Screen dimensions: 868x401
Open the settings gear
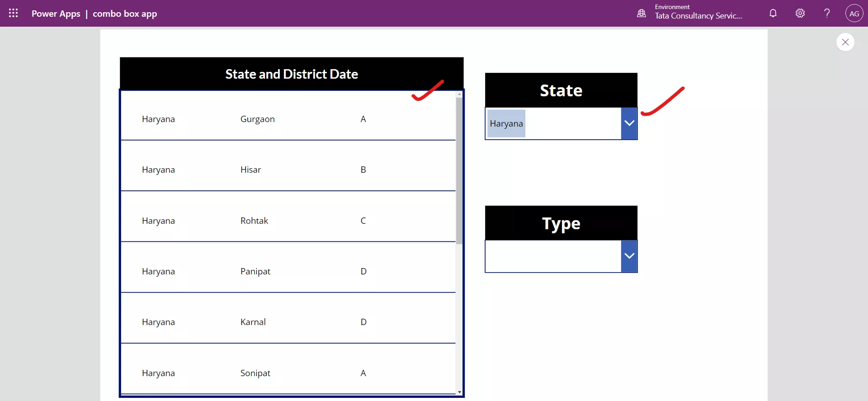pyautogui.click(x=800, y=13)
